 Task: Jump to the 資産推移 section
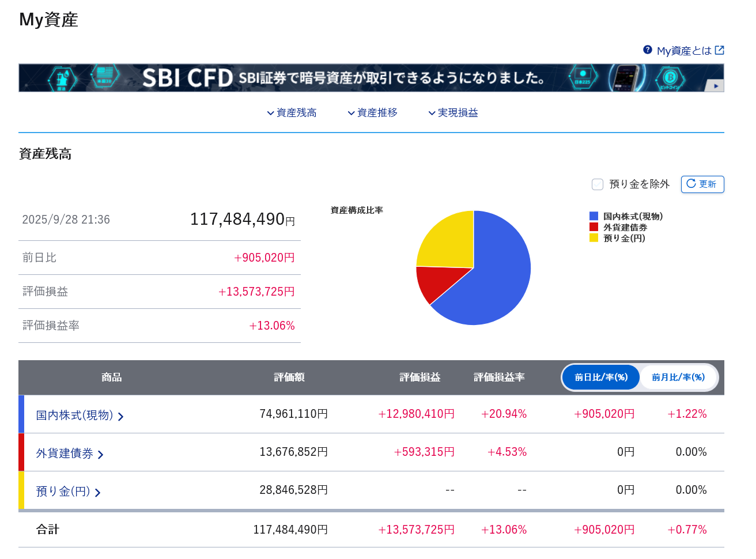pyautogui.click(x=372, y=113)
